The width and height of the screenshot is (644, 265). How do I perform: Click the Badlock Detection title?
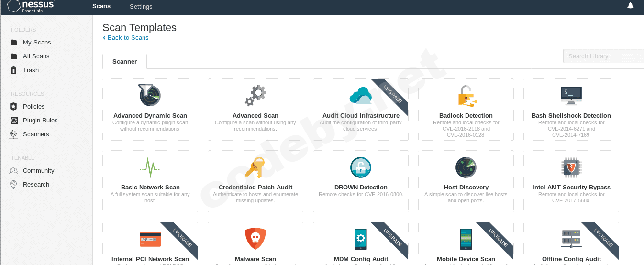point(466,116)
